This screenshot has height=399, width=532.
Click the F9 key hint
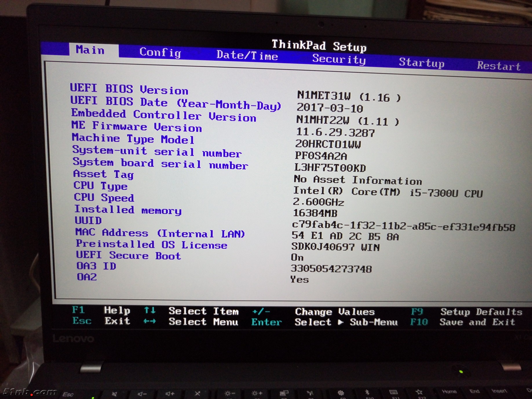pos(417,312)
